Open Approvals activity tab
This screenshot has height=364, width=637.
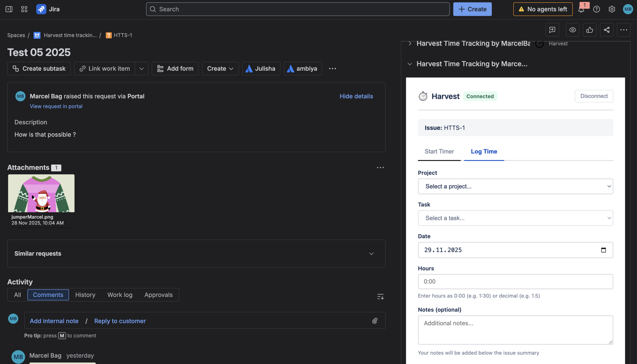point(158,295)
